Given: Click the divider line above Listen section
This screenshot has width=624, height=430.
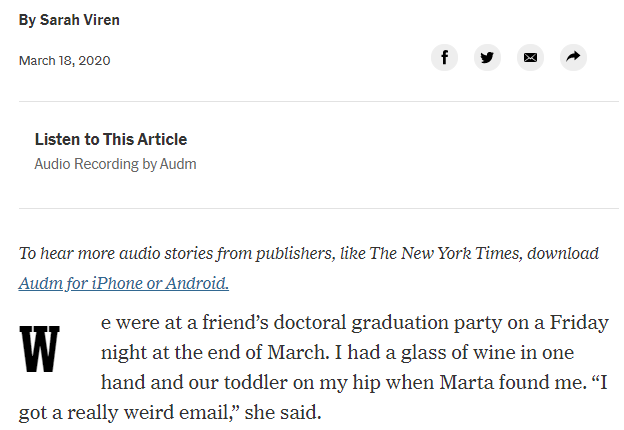Looking at the screenshot, I should [x=319, y=101].
